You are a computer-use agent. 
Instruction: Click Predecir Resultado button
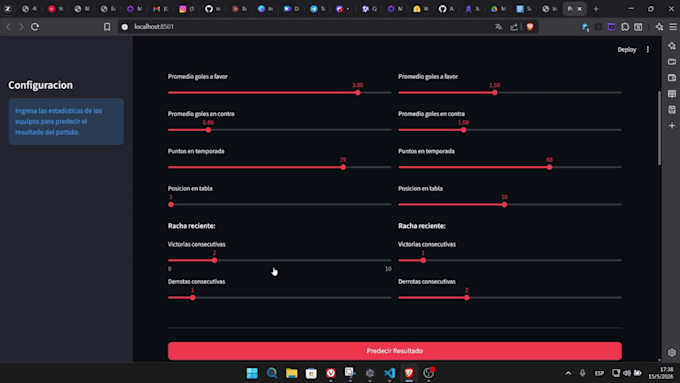point(395,351)
